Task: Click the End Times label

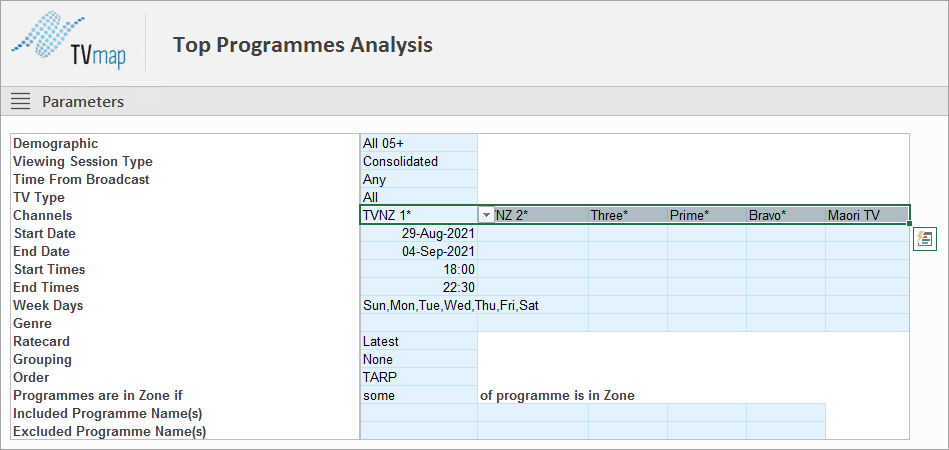Action: point(46,287)
